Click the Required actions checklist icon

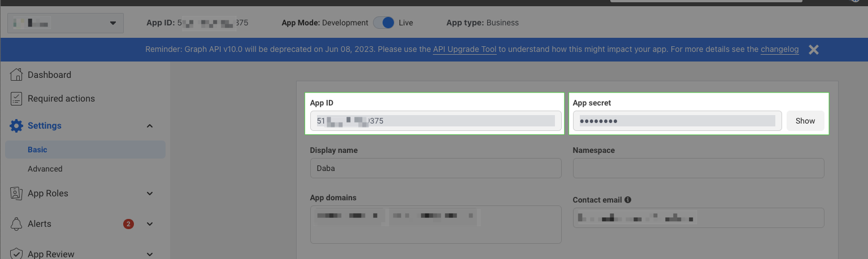pyautogui.click(x=16, y=99)
